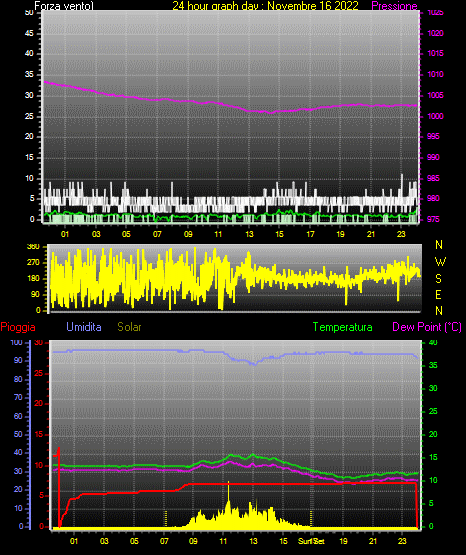Click the '1015' pressure axis value
This screenshot has height=555, width=466.
[x=436, y=53]
